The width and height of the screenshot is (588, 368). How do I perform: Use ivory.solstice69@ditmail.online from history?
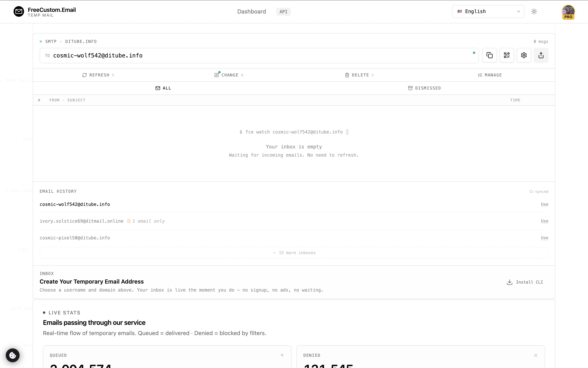pos(545,221)
